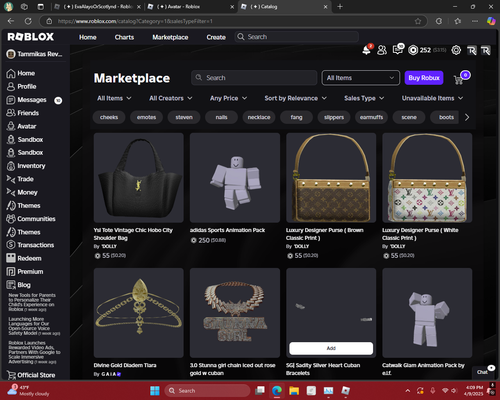
Task: Click the Buy Robux button
Action: 424,78
